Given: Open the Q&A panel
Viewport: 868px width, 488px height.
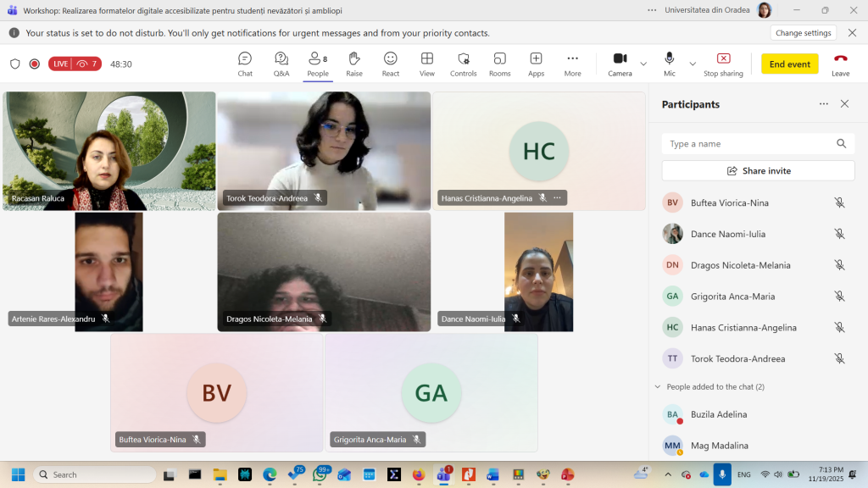Looking at the screenshot, I should pos(281,64).
